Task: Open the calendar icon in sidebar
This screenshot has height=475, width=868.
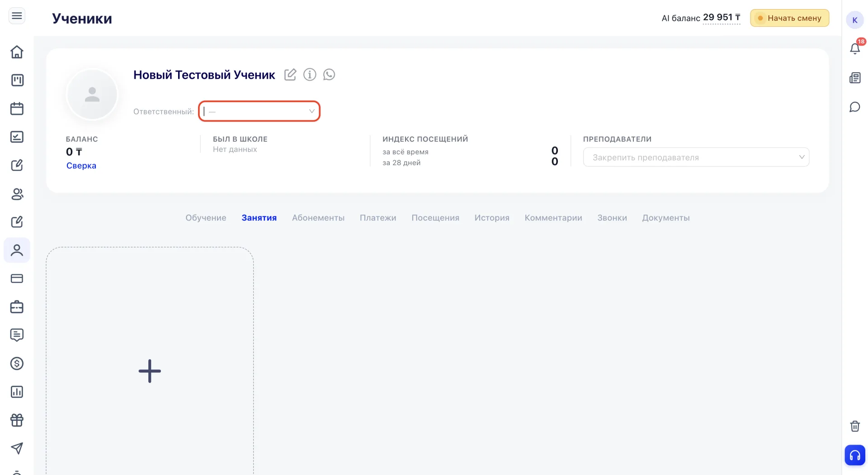Action: [x=17, y=109]
